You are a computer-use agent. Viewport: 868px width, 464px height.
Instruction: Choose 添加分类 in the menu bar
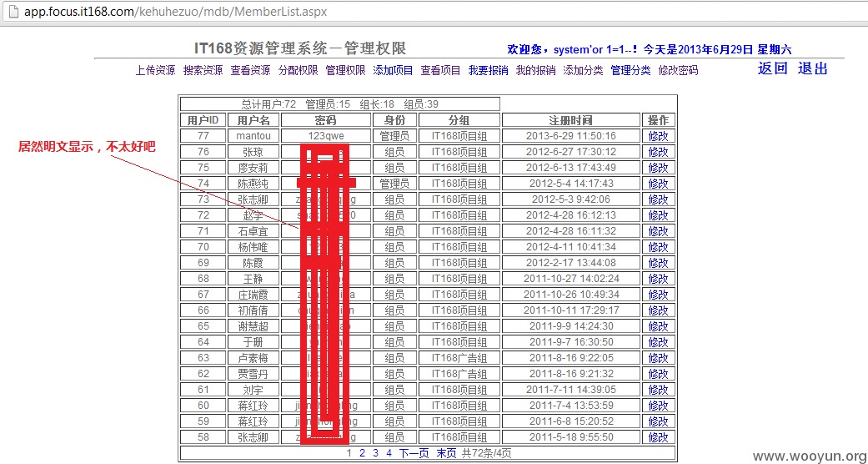584,70
